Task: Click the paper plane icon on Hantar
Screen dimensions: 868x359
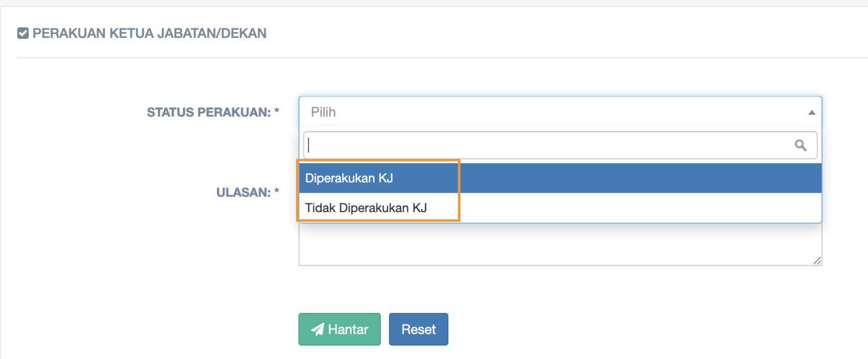Action: [x=317, y=329]
